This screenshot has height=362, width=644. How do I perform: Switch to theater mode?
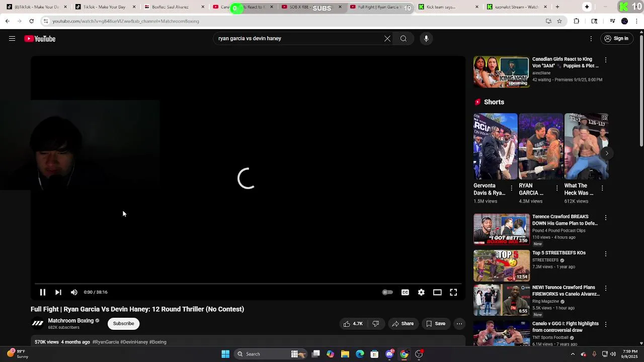tap(437, 292)
